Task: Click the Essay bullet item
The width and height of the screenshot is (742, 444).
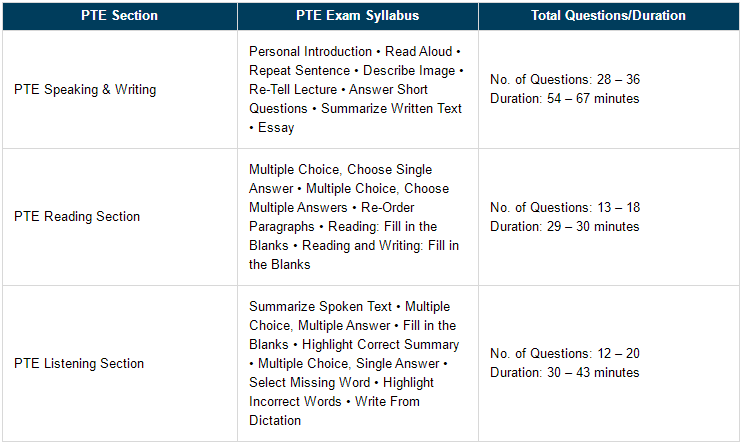Action: tap(276, 127)
